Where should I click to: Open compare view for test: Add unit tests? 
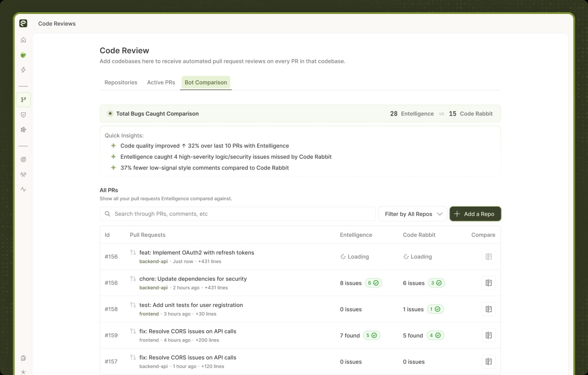pyautogui.click(x=489, y=309)
